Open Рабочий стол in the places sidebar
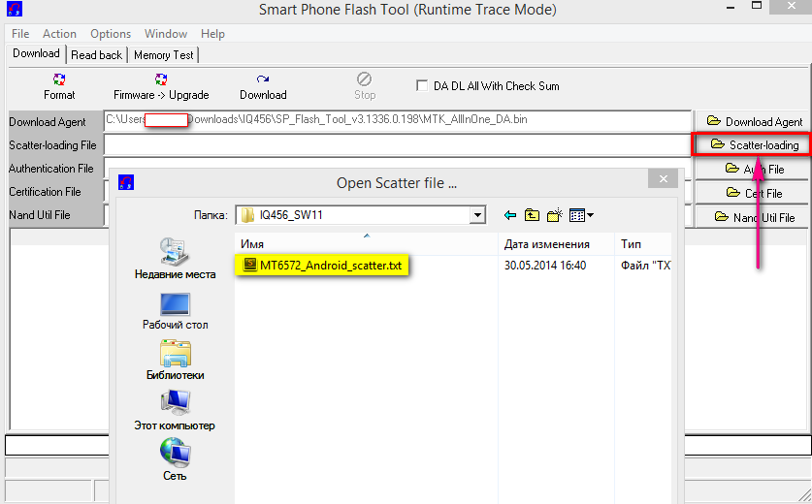Image resolution: width=812 pixels, height=504 pixels. (175, 311)
